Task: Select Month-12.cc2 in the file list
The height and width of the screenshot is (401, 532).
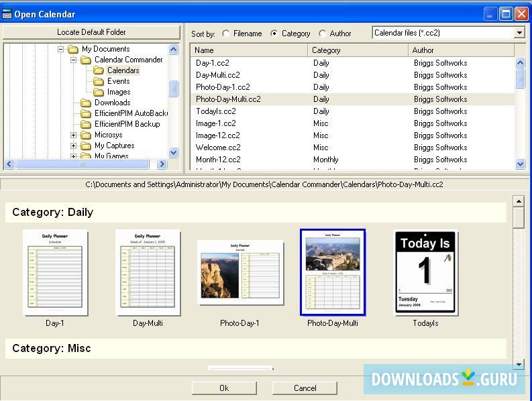Action: tap(352, 160)
